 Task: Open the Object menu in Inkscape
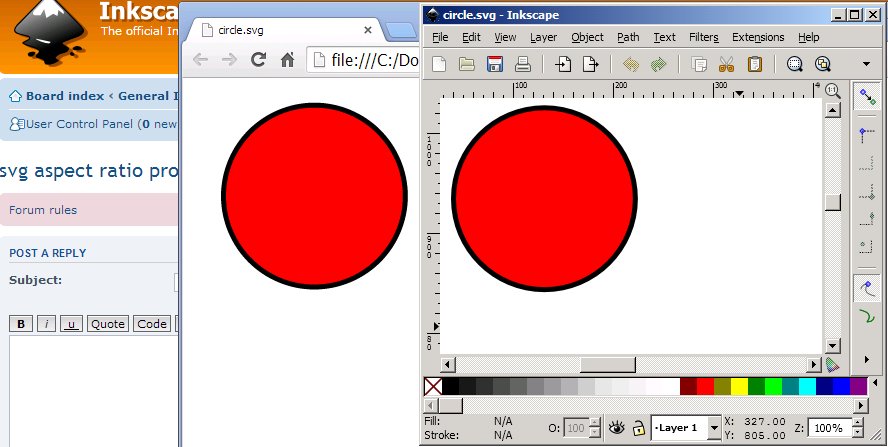click(x=587, y=37)
